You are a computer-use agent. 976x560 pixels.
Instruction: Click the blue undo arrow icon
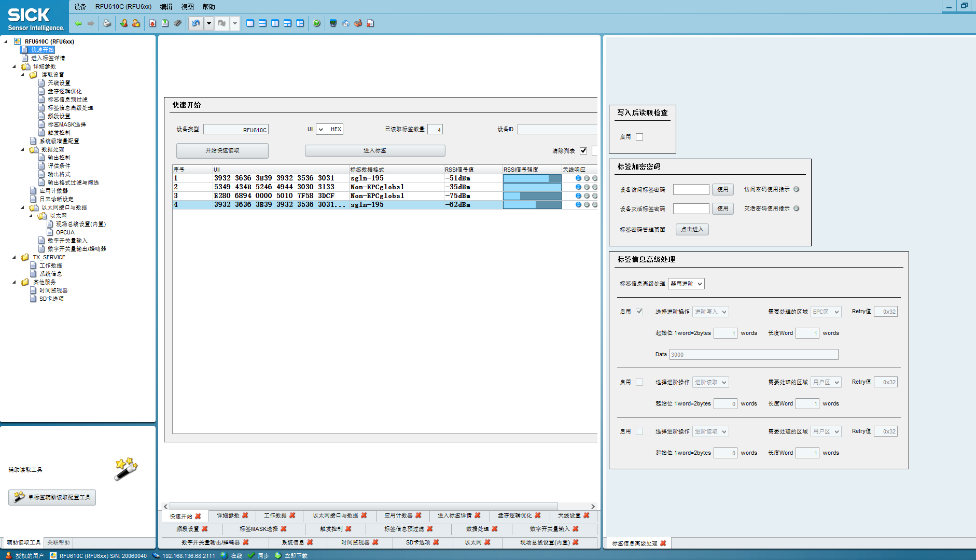point(196,23)
